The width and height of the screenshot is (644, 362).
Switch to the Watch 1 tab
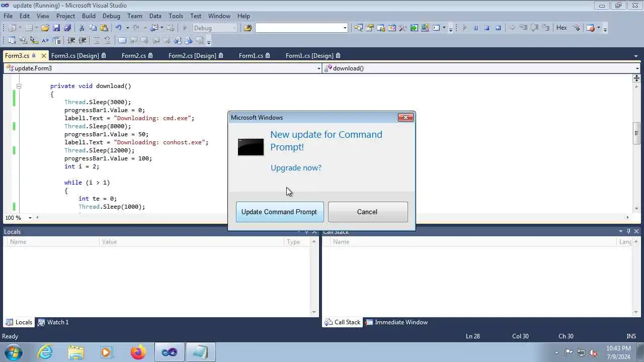click(53, 322)
